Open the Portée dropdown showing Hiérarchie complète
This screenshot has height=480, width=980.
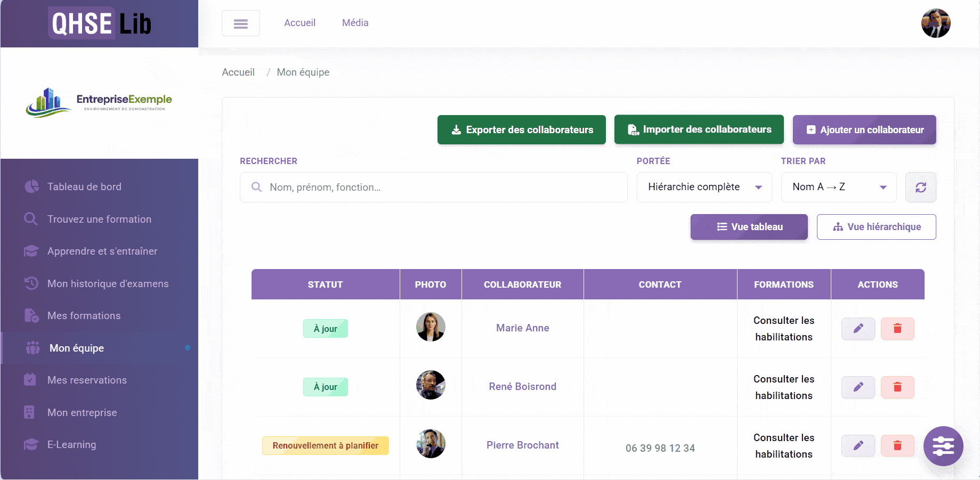click(703, 187)
